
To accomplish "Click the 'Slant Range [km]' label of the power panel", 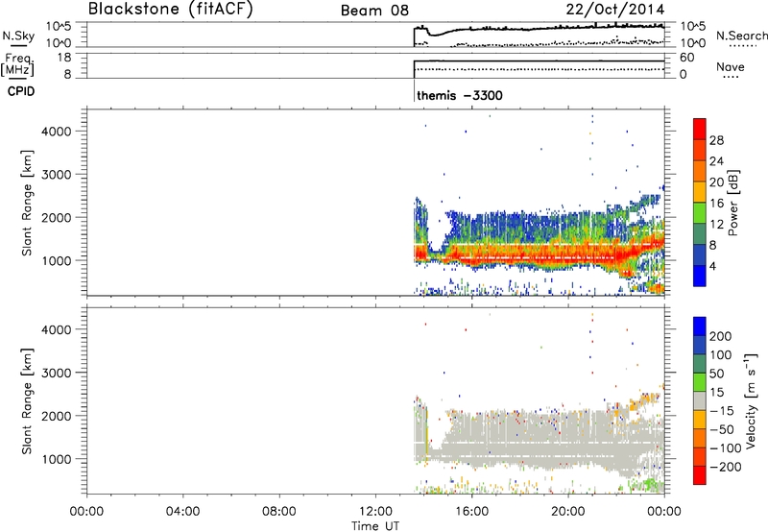I will (x=27, y=203).
